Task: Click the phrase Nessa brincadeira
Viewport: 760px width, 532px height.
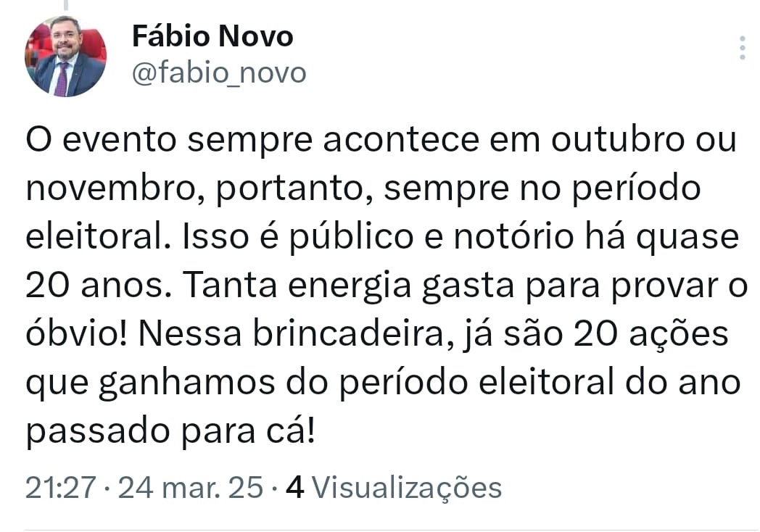Action: point(292,334)
